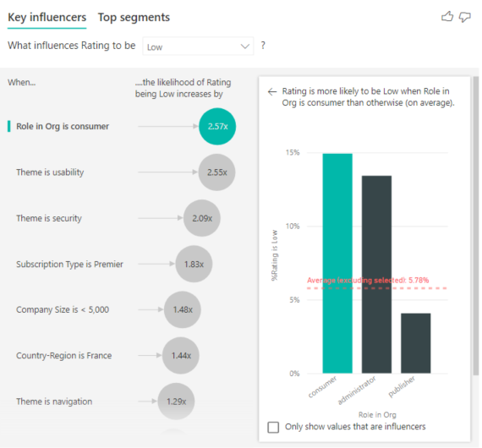Click the thumbs down feedback icon
The height and width of the screenshot is (448, 482).
click(464, 17)
